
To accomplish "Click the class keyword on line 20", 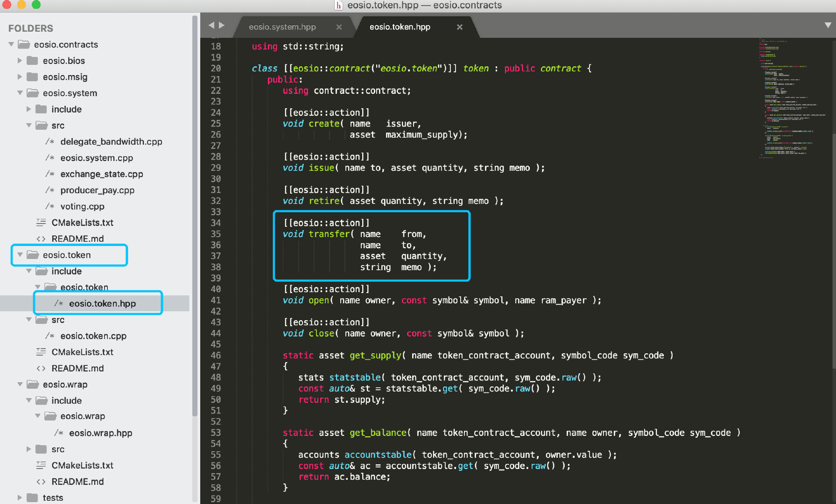I will coord(264,68).
